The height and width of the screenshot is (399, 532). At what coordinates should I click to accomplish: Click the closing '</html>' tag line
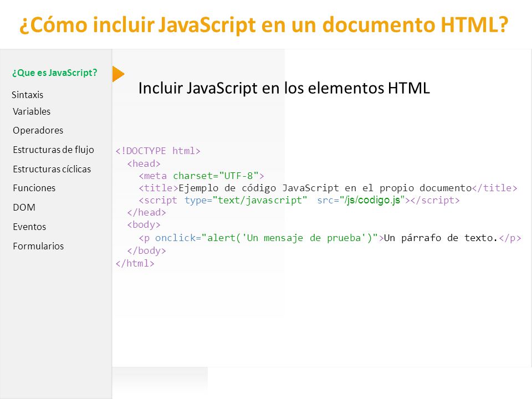click(x=135, y=264)
